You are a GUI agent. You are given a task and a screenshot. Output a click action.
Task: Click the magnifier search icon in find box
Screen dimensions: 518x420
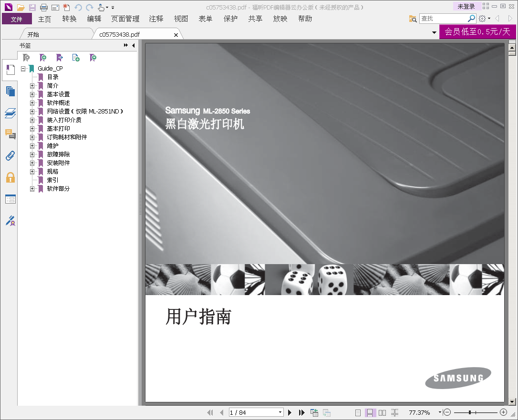coord(471,19)
